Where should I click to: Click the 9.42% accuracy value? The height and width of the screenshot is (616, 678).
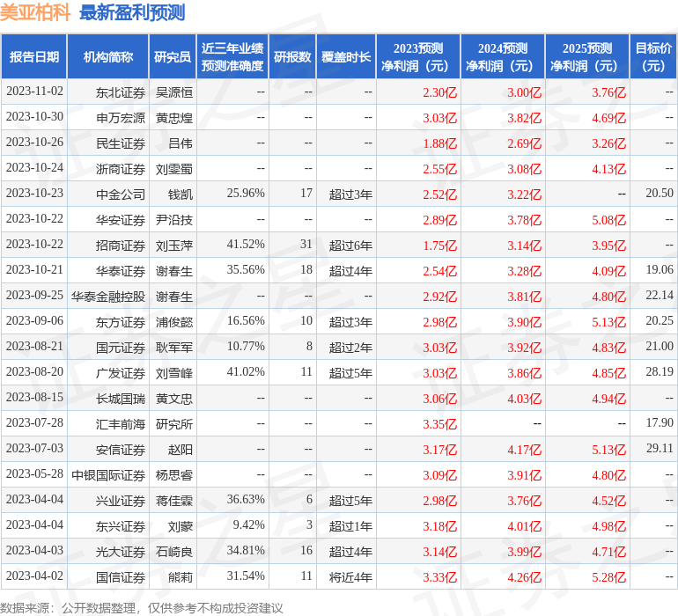coord(248,524)
